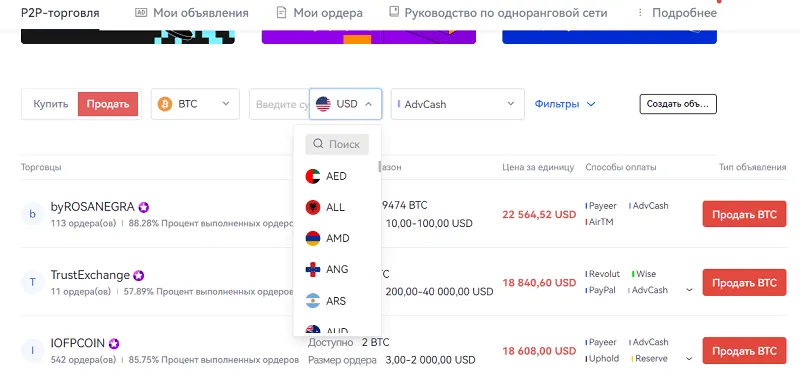Click the Argentina flag icon
Image resolution: width=800 pixels, height=379 pixels.
point(313,301)
